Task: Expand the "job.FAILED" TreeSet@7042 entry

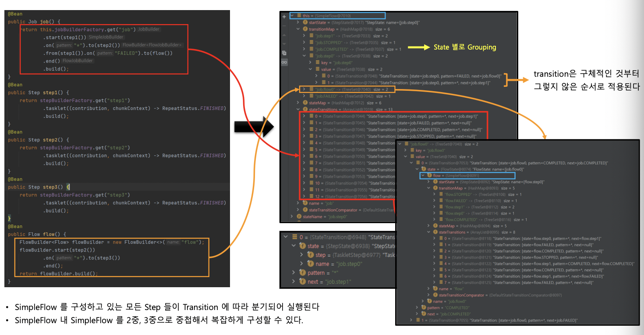Action: [x=304, y=96]
